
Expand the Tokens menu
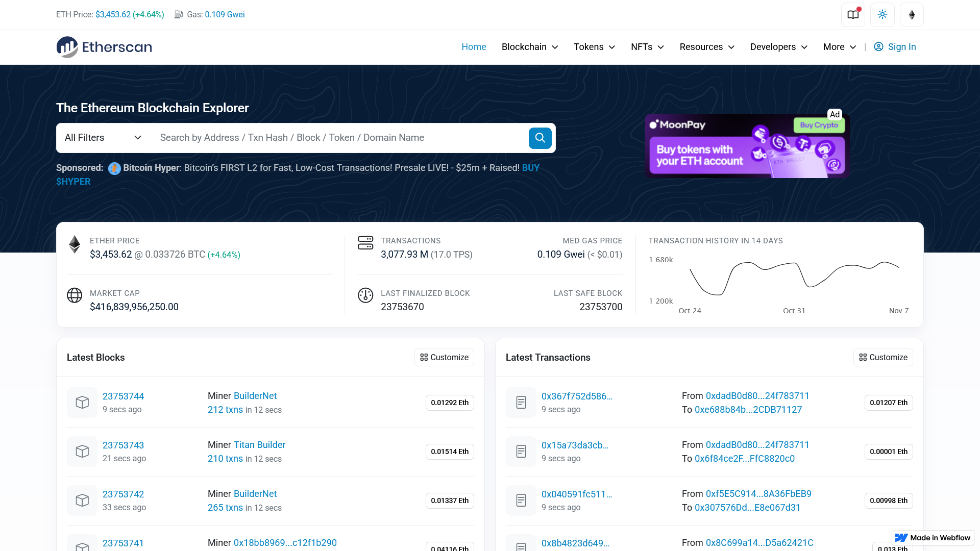[x=595, y=47]
